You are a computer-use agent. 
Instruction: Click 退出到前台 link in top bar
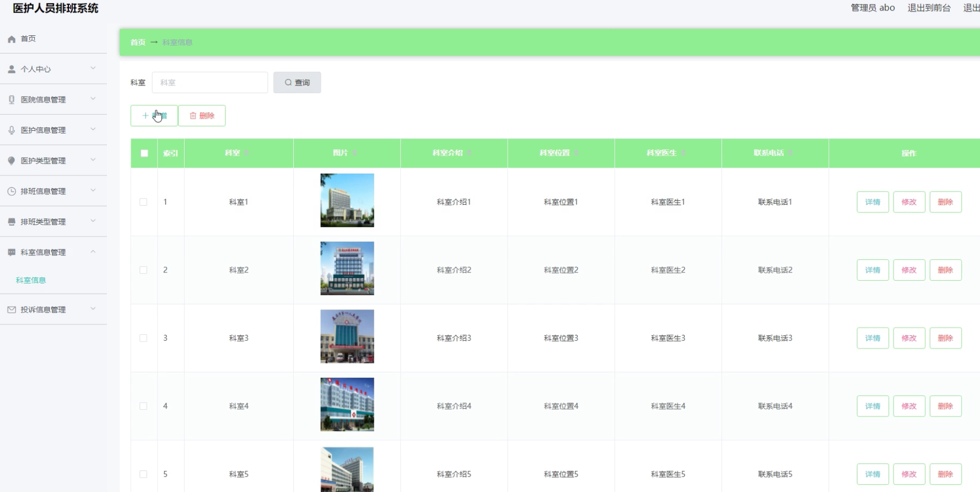click(929, 8)
